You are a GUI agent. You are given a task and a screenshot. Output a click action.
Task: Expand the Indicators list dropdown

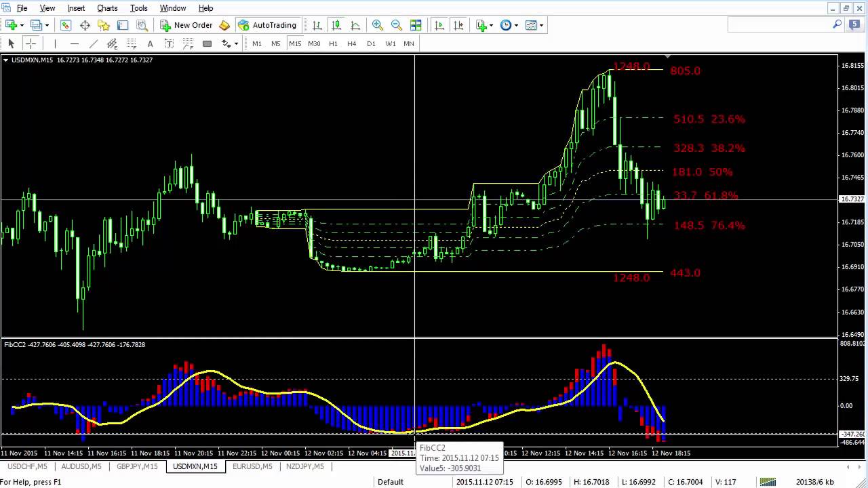click(x=492, y=25)
